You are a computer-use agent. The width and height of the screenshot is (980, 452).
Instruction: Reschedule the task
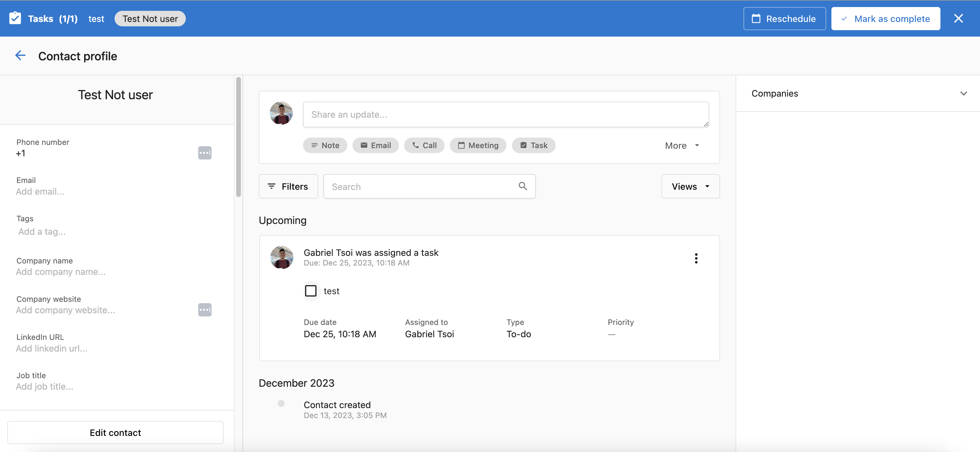[784, 18]
